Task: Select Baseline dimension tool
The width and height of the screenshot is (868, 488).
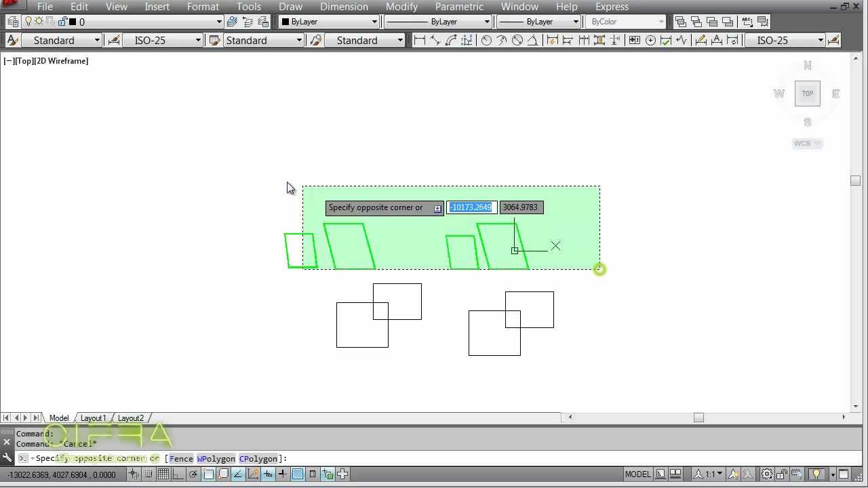Action: (x=567, y=40)
